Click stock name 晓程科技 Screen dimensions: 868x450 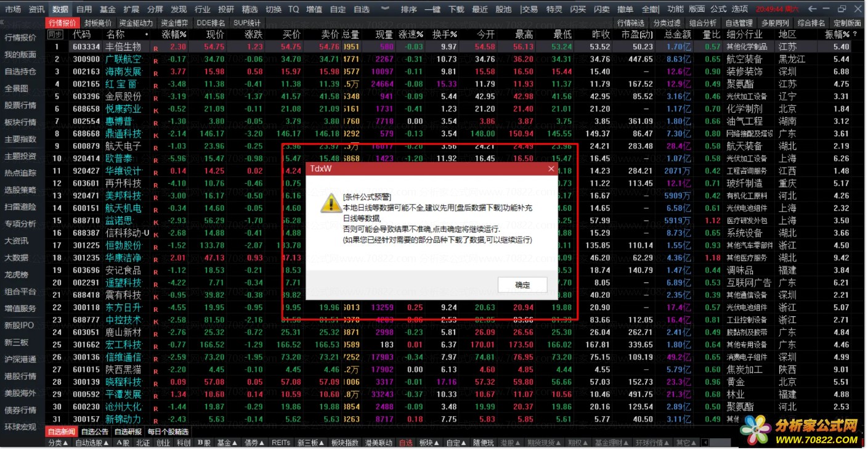(123, 382)
